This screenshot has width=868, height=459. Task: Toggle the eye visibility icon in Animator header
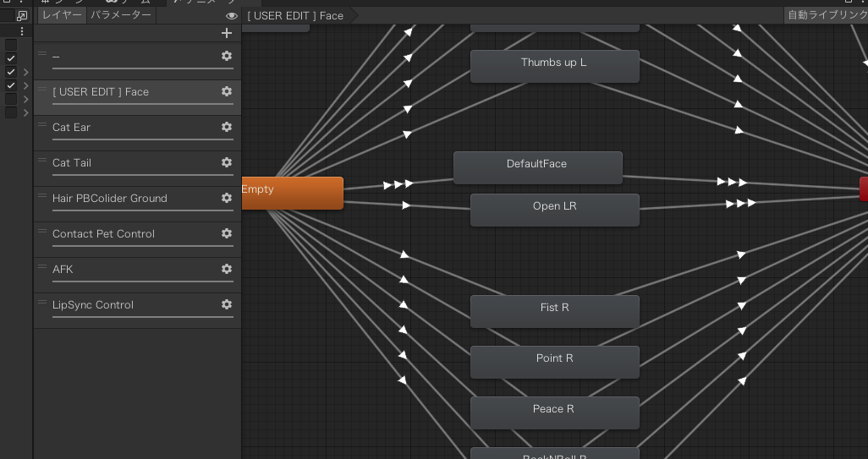coord(232,16)
